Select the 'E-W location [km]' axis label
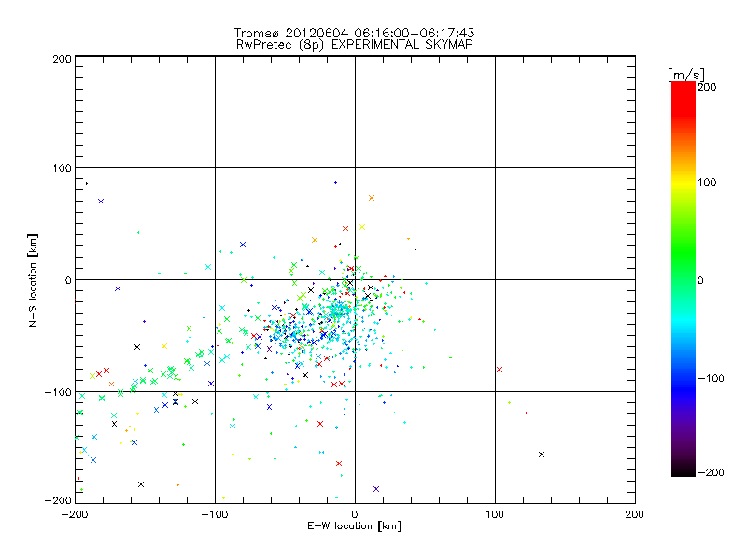 (x=354, y=526)
